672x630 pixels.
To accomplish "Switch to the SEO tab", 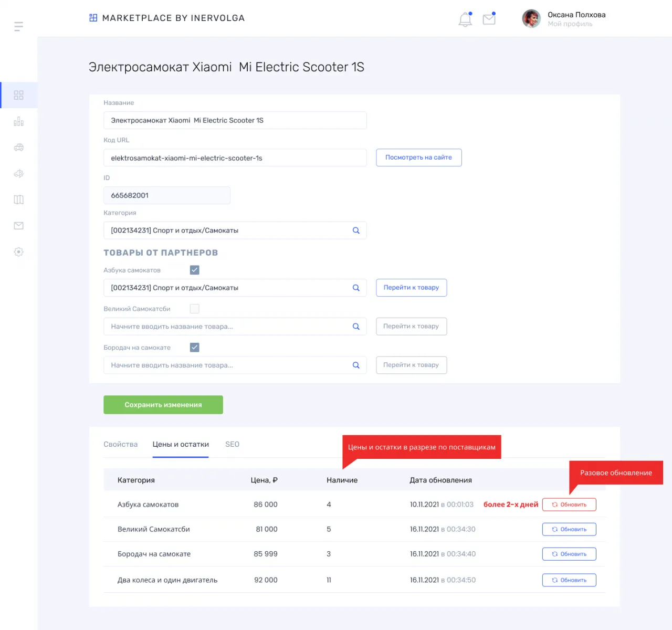I will 232,444.
